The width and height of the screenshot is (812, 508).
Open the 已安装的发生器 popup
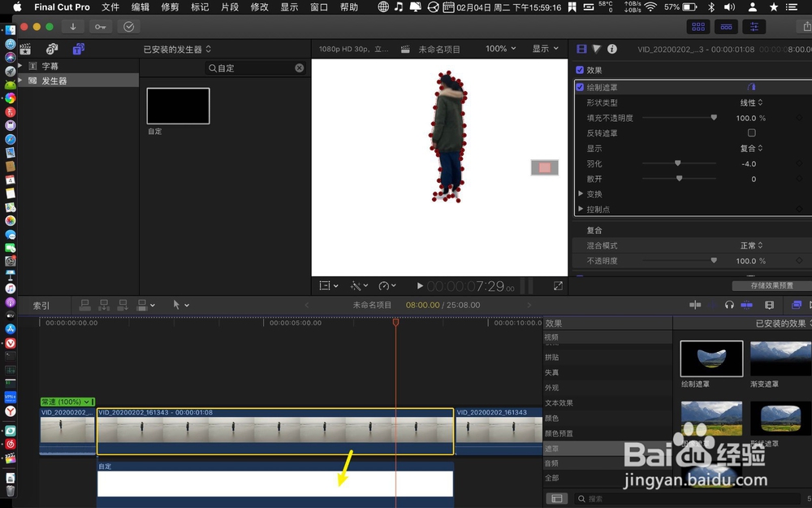[177, 50]
